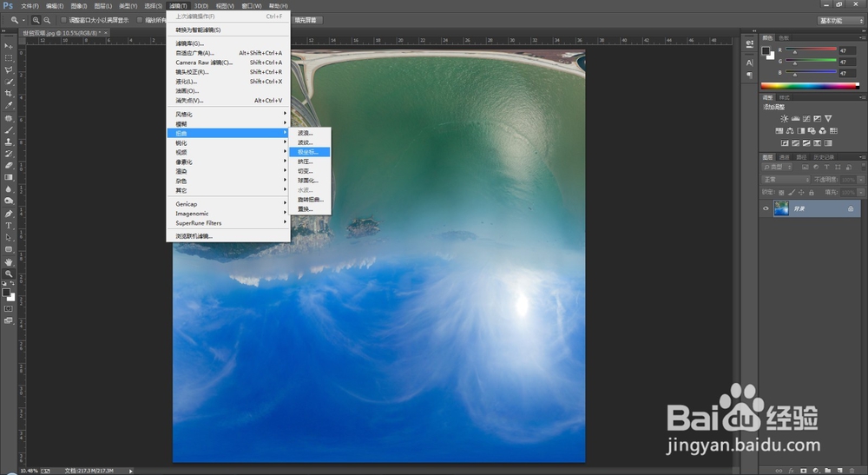Add Black & White adjustment icon
868x475 pixels.
(801, 130)
